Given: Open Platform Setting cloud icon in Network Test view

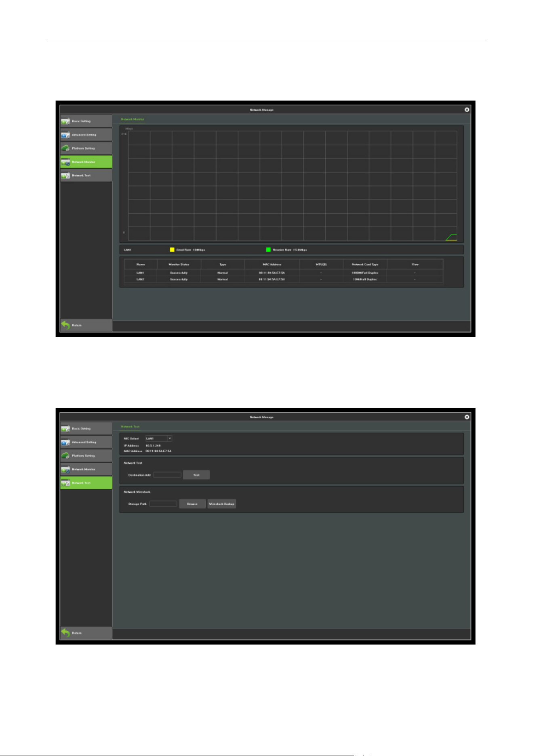Looking at the screenshot, I should coord(65,456).
